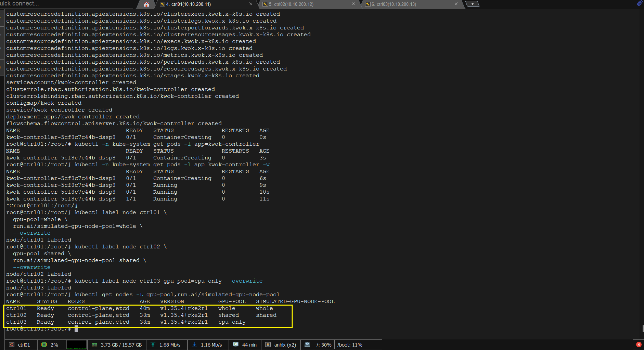Click ctrl02 in the nodes table
The width and height of the screenshot is (644, 350).
(x=16, y=315)
